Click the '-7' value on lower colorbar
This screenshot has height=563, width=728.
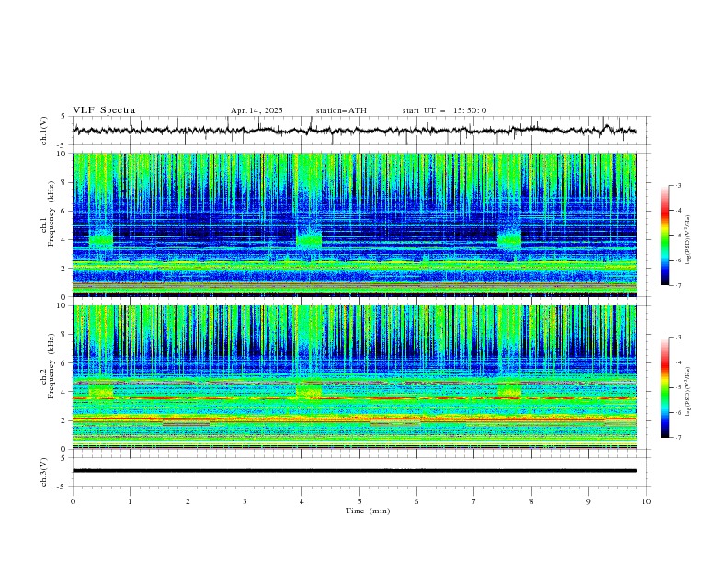coord(677,438)
